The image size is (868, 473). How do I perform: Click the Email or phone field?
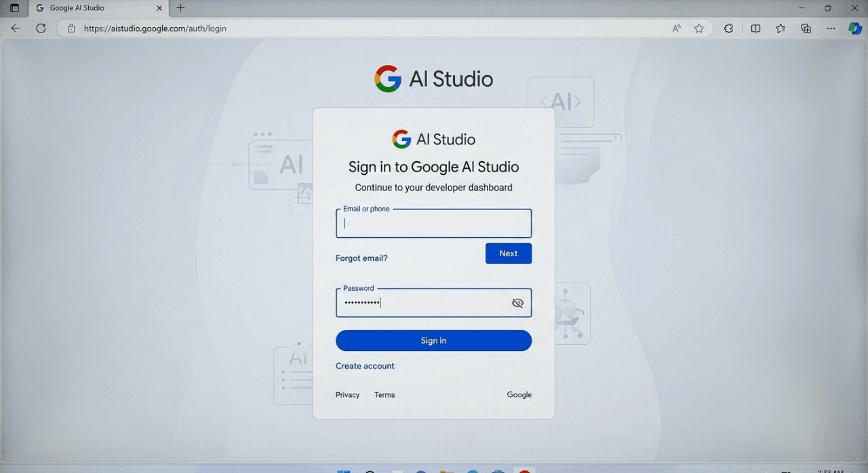click(433, 224)
